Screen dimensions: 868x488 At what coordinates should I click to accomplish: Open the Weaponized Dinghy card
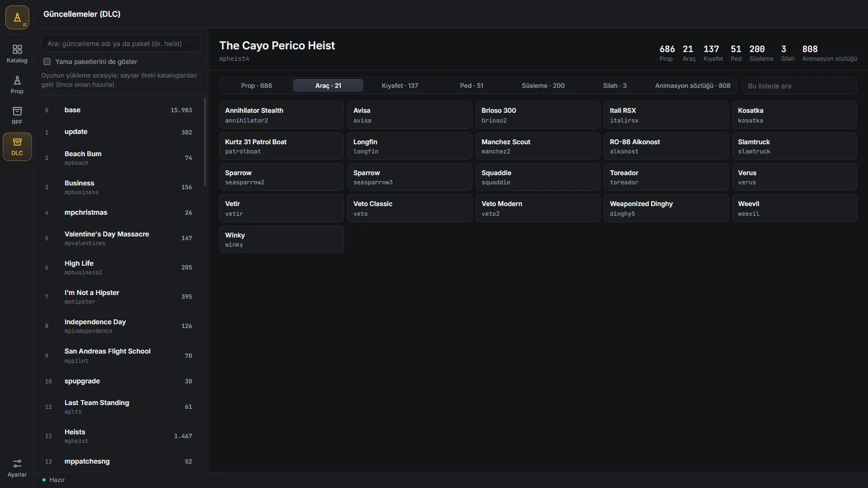point(666,208)
